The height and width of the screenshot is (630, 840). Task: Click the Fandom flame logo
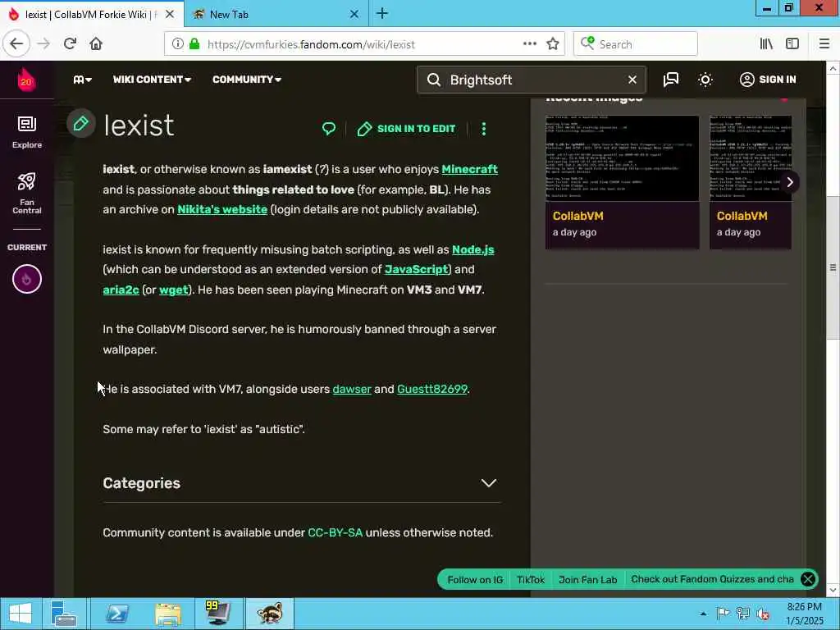[x=25, y=80]
